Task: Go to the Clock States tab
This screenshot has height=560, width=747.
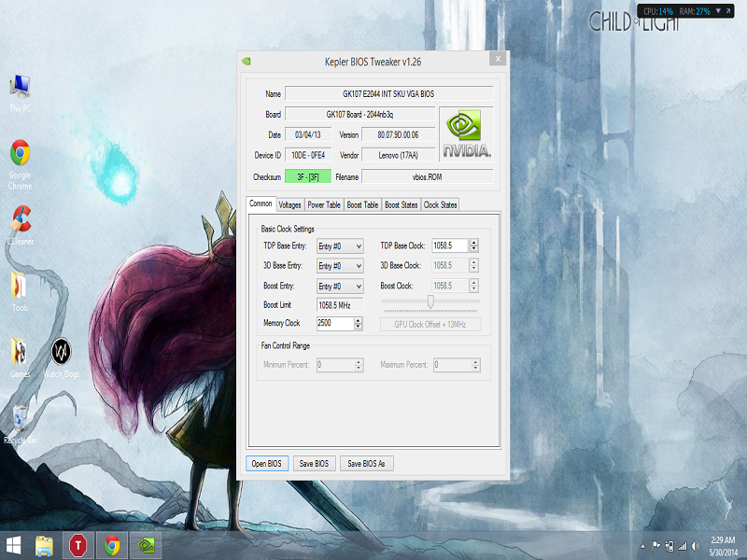Action: [x=440, y=204]
